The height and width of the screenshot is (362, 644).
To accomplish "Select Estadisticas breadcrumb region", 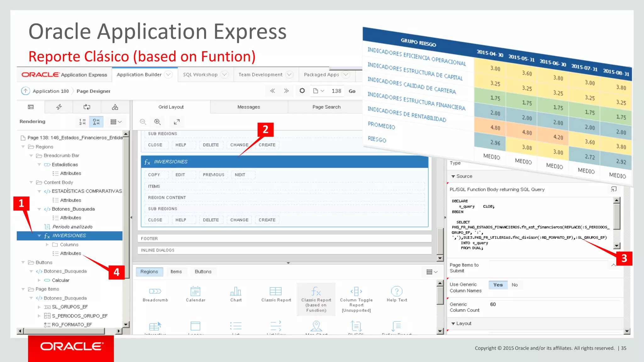I will coord(65,165).
